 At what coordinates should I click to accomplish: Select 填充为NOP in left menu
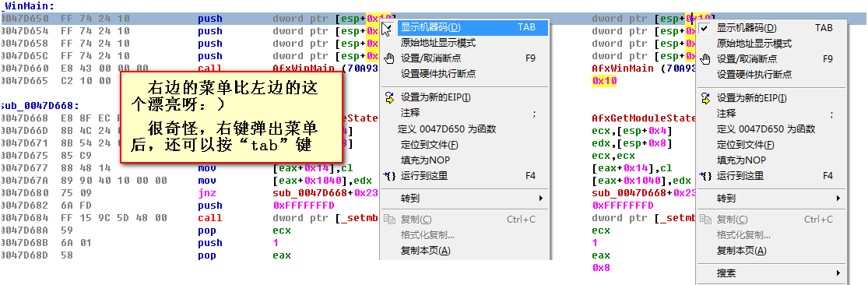pos(425,160)
